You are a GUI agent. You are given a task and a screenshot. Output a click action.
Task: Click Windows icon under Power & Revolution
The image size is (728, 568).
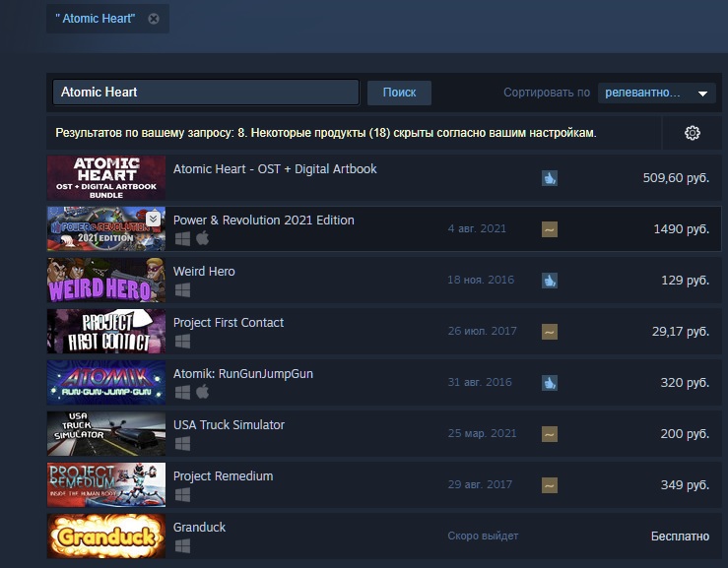point(182,239)
